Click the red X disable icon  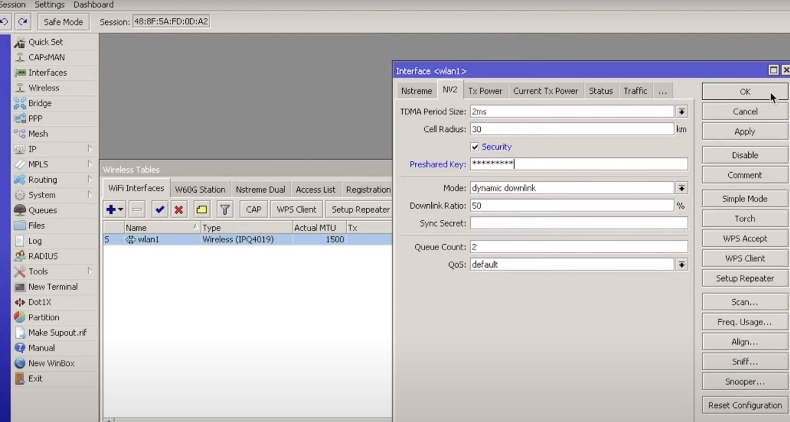[179, 209]
